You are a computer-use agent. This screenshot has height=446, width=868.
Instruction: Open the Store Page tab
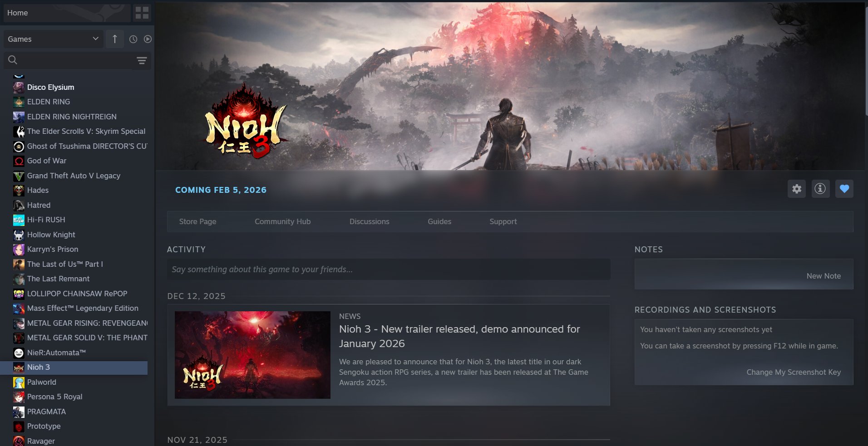[x=197, y=221]
